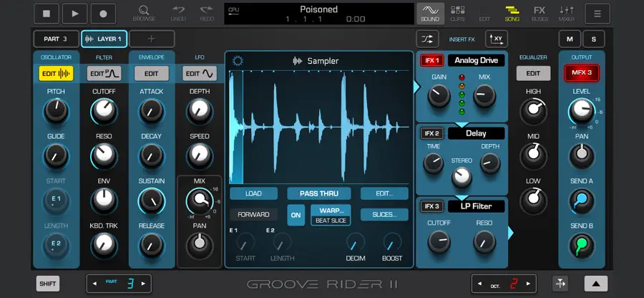The height and width of the screenshot is (298, 644).
Task: Open the Forward playback mode dropdown
Action: pos(253,215)
